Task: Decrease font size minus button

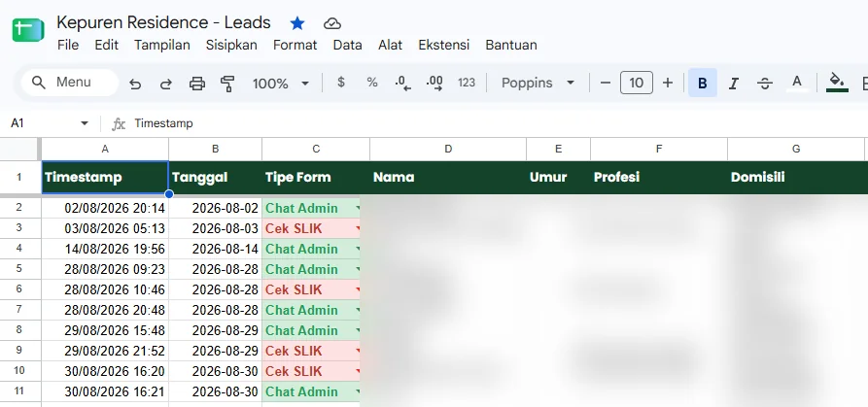Action: pos(605,83)
